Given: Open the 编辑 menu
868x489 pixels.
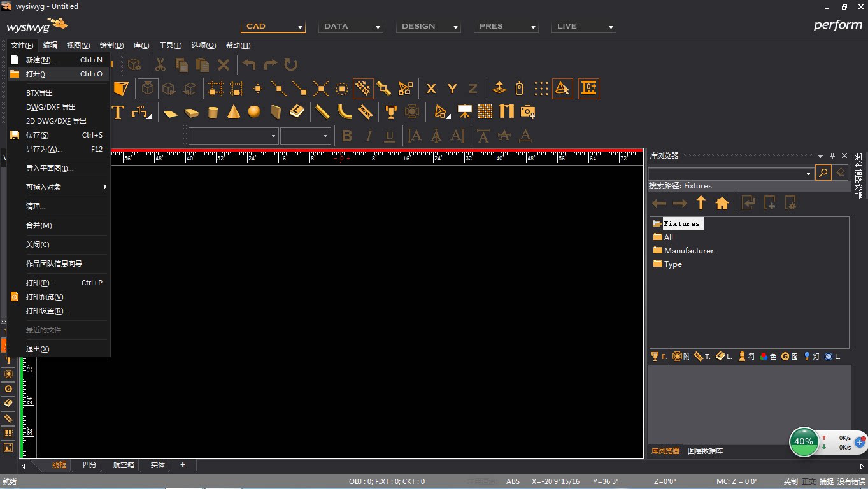Looking at the screenshot, I should point(50,45).
